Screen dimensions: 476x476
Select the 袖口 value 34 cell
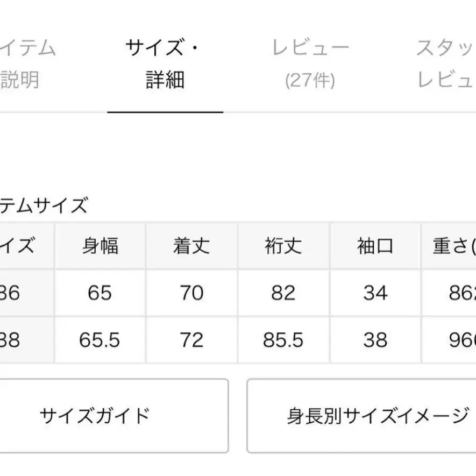(375, 293)
